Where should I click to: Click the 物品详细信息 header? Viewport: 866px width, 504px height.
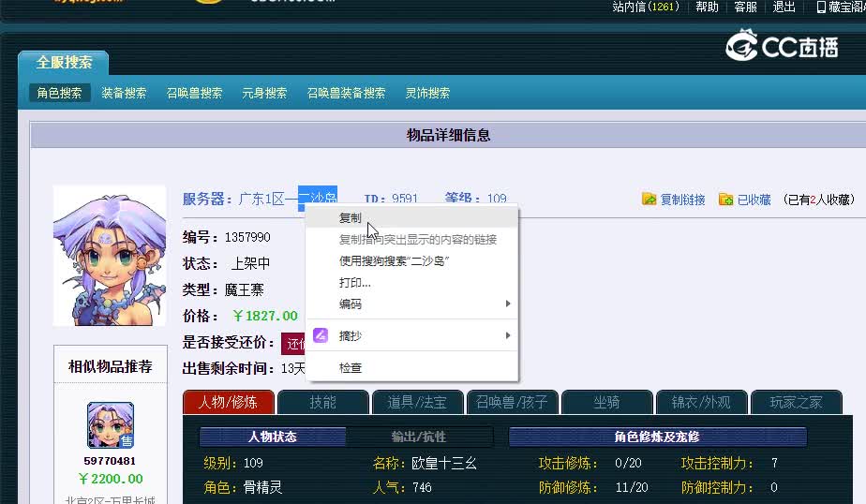pos(448,135)
